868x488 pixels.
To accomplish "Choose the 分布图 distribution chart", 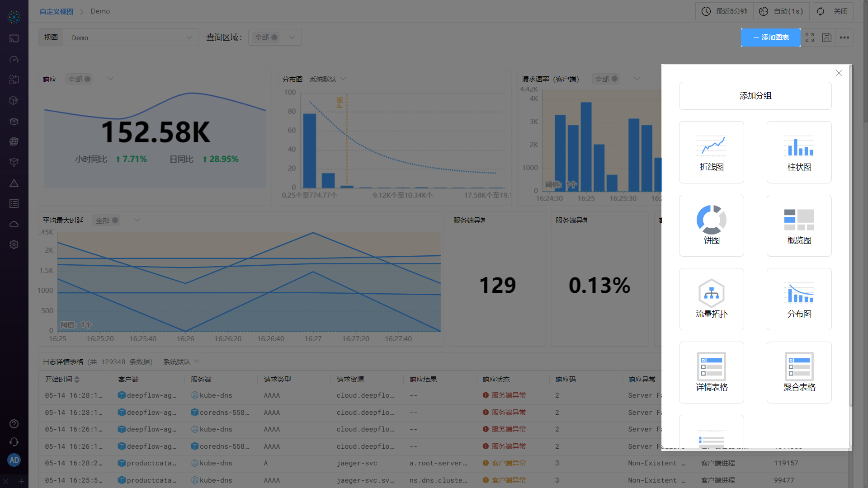I will point(799,299).
